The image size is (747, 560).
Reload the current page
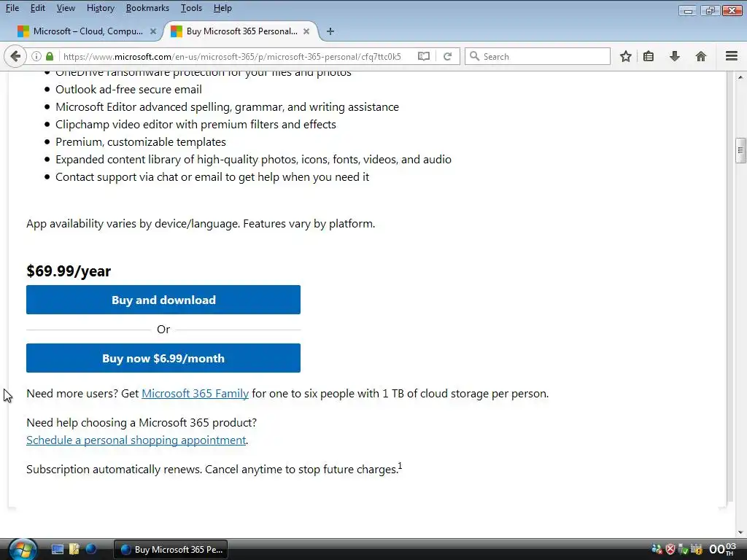point(447,56)
